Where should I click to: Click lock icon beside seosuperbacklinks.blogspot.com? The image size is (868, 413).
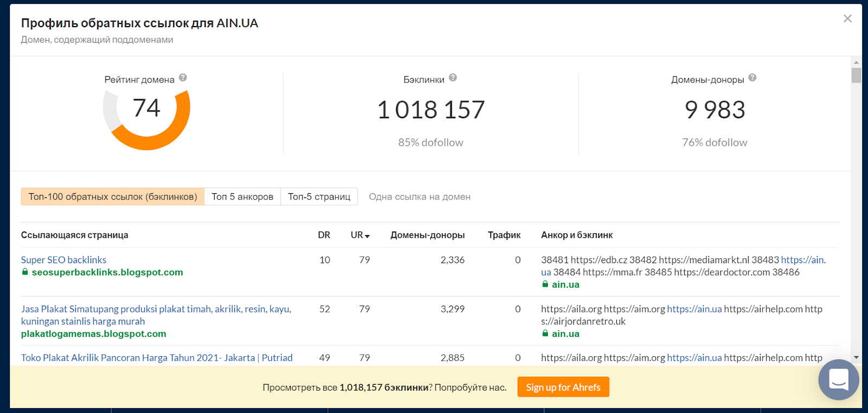pyautogui.click(x=25, y=272)
